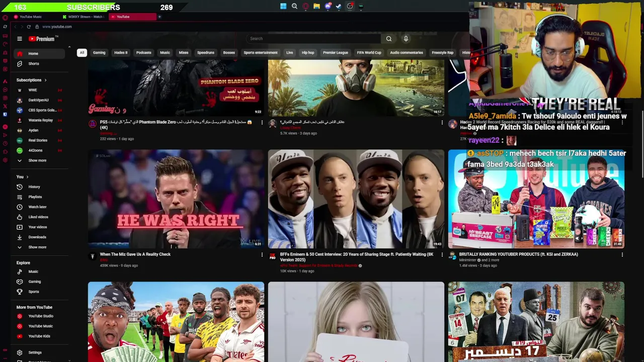Click the search magnifier button
The image size is (644, 362).
388,39
